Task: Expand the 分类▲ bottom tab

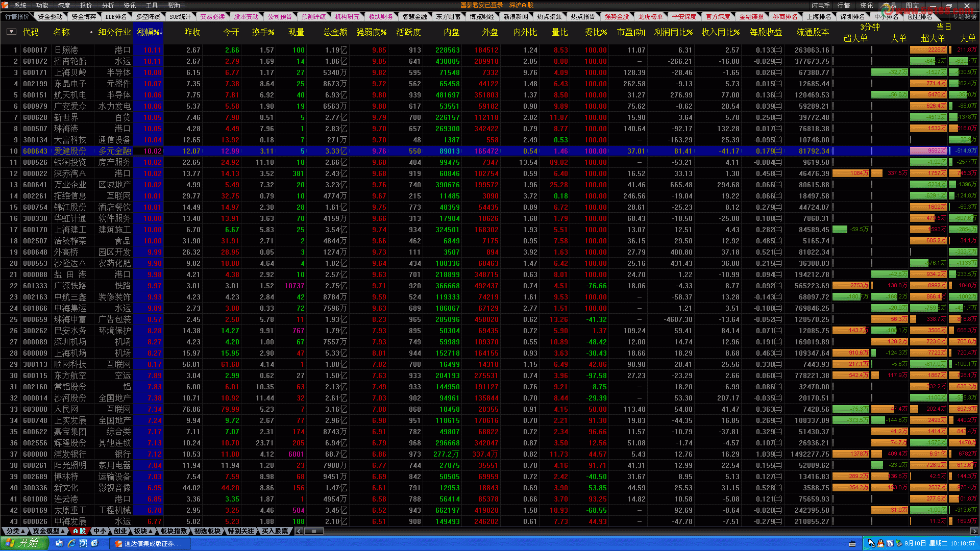Action: [x=15, y=531]
